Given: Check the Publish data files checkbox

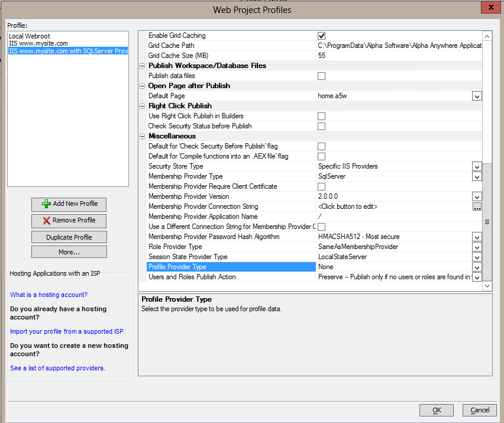Looking at the screenshot, I should click(321, 76).
